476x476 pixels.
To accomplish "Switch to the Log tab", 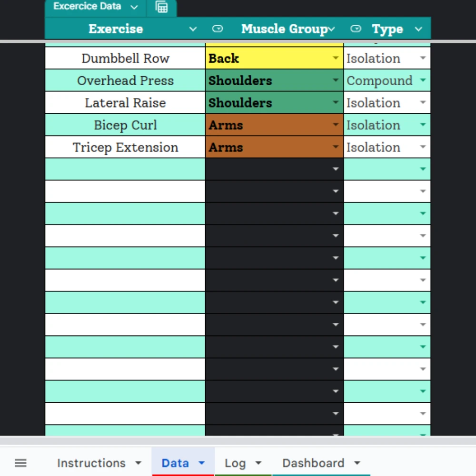I will pyautogui.click(x=236, y=462).
